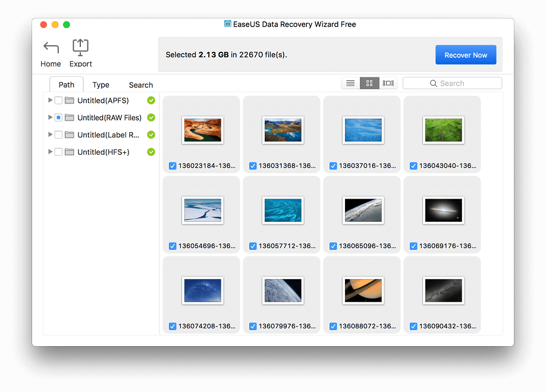The image size is (546, 392).
Task: Switch to the Type tab
Action: click(101, 84)
